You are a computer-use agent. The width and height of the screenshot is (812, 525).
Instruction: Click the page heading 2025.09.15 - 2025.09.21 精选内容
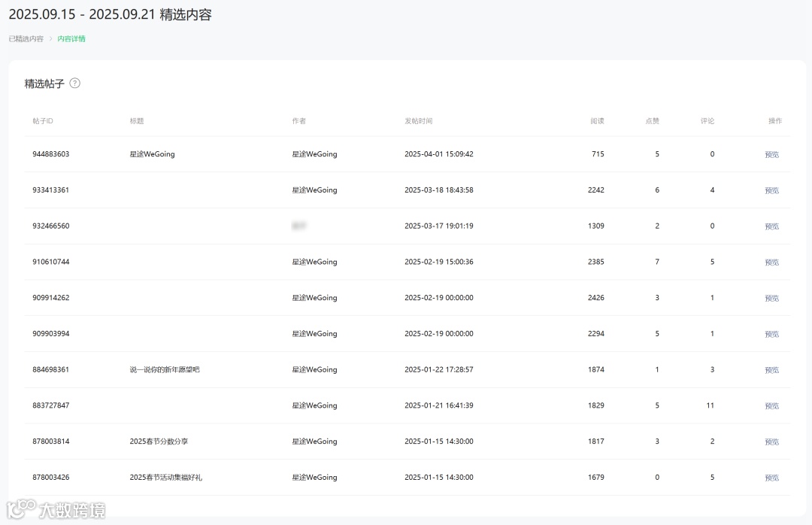coord(111,14)
